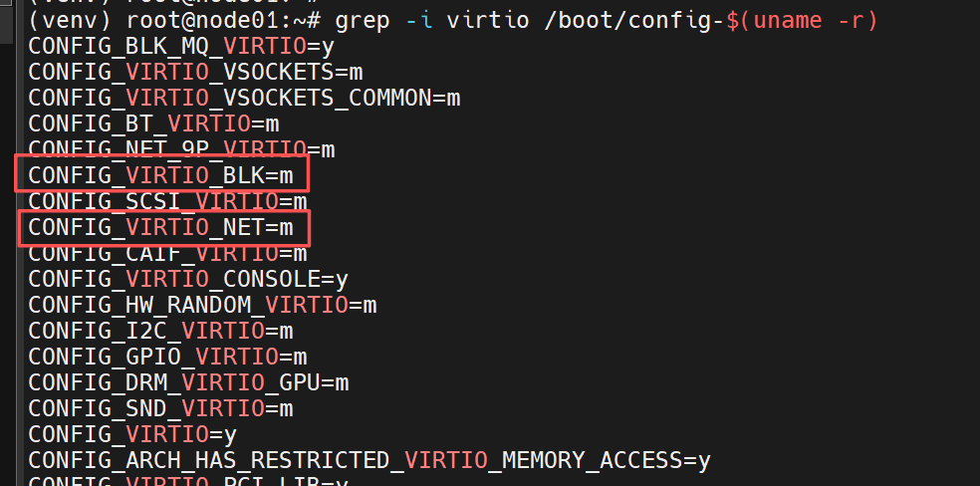This screenshot has height=486, width=980.
Task: Click the CONFIG_SCSI_VIRTIO=m line
Action: point(167,201)
